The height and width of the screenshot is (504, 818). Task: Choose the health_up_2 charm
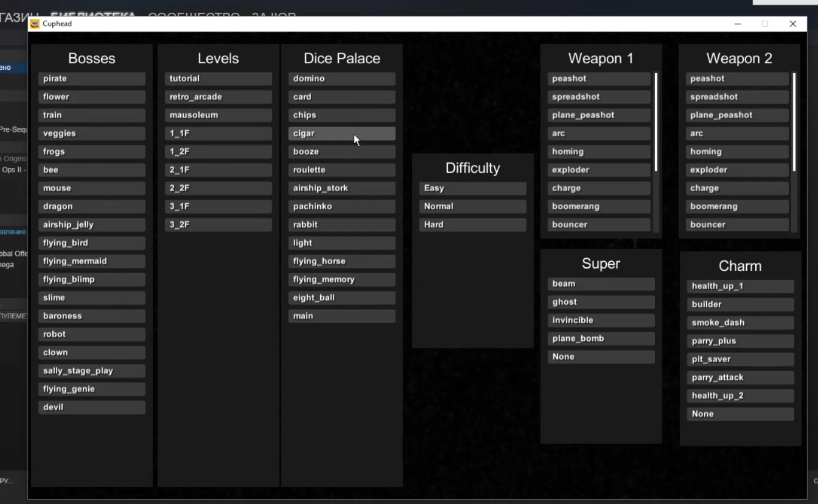pyautogui.click(x=741, y=396)
